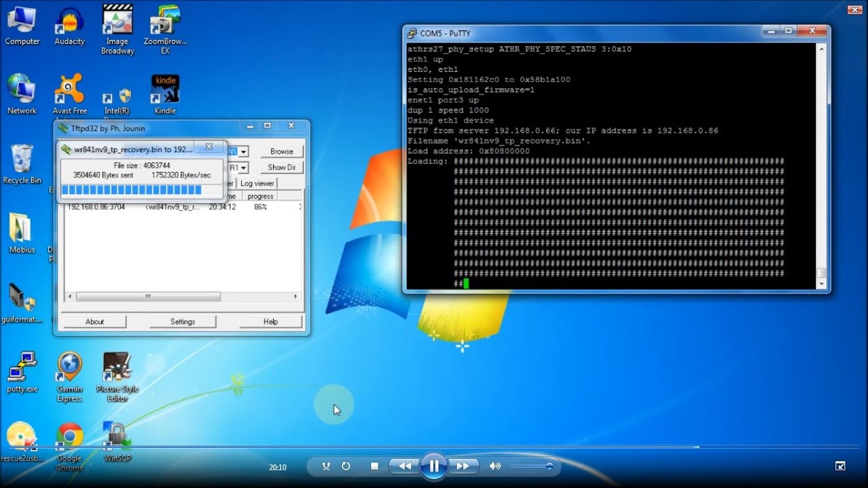
Task: Open the Mobius folder on the desktop
Action: 22,233
